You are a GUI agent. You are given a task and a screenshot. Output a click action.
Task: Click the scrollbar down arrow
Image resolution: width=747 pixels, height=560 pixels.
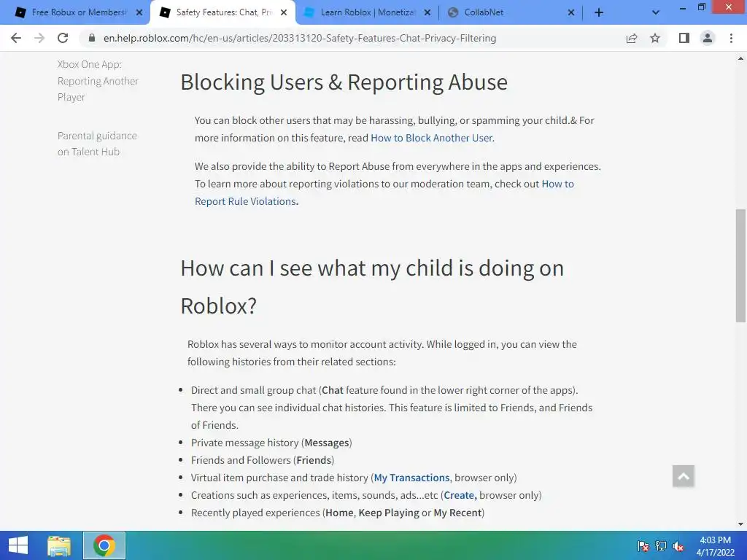click(740, 524)
